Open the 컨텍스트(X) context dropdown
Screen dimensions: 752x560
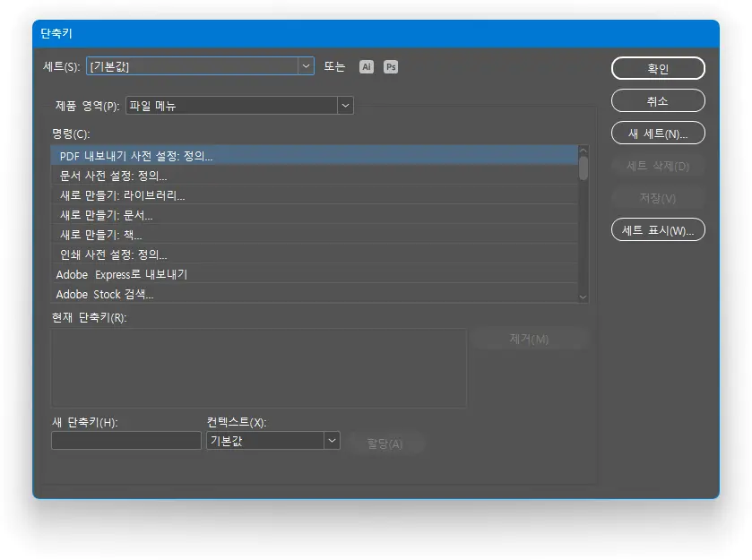tap(331, 440)
